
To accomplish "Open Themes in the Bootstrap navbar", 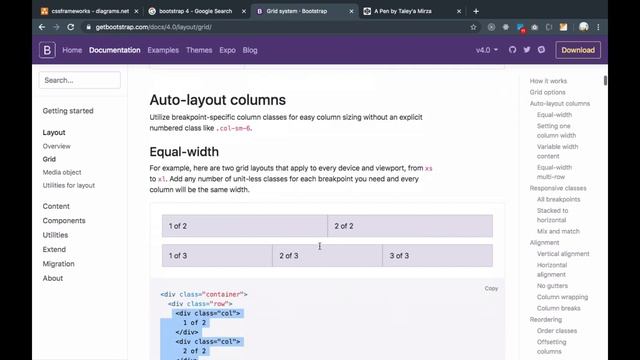I will point(199,50).
